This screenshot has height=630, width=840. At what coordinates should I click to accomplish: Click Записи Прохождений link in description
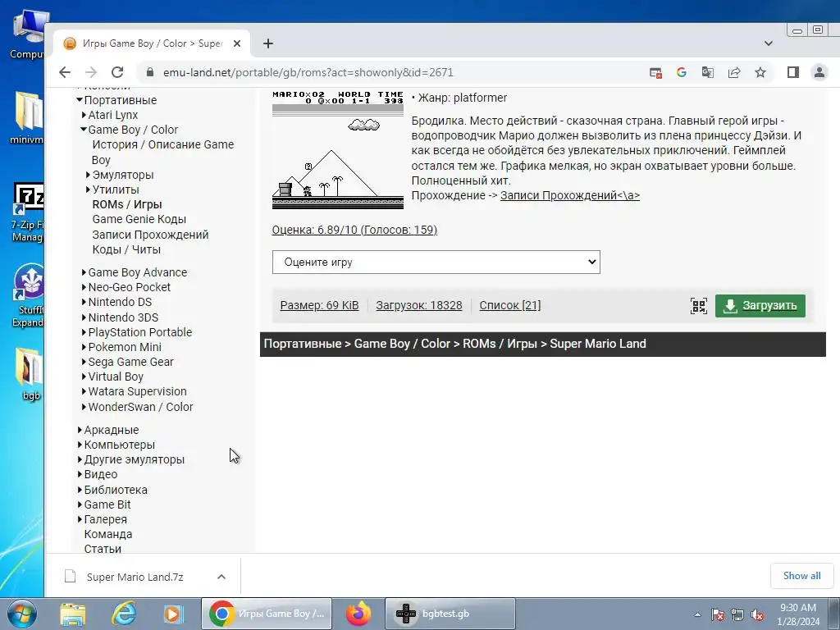(x=570, y=195)
